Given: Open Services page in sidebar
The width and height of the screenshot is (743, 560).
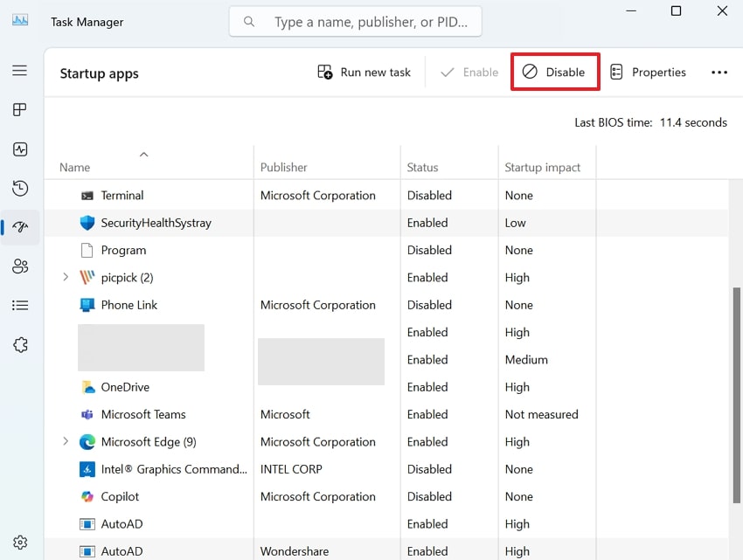Looking at the screenshot, I should [20, 344].
